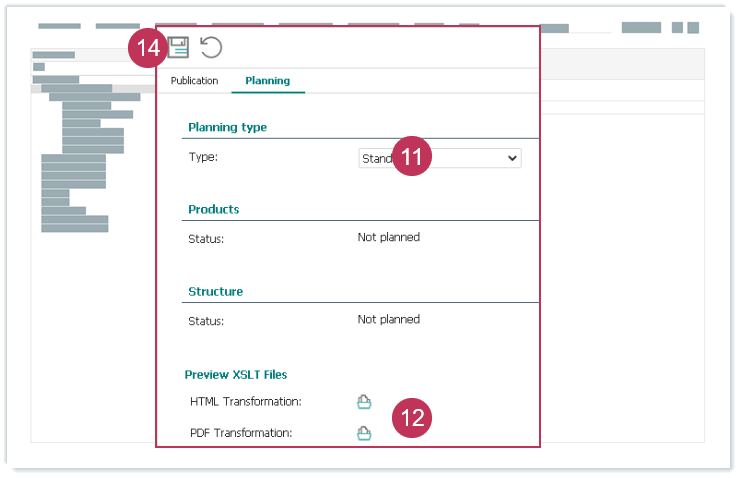Click the Save disk icon

[x=179, y=47]
